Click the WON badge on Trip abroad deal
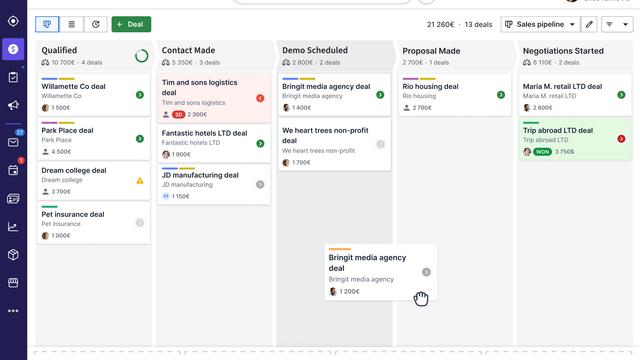Screen dimensions: 640x360 click(542, 152)
